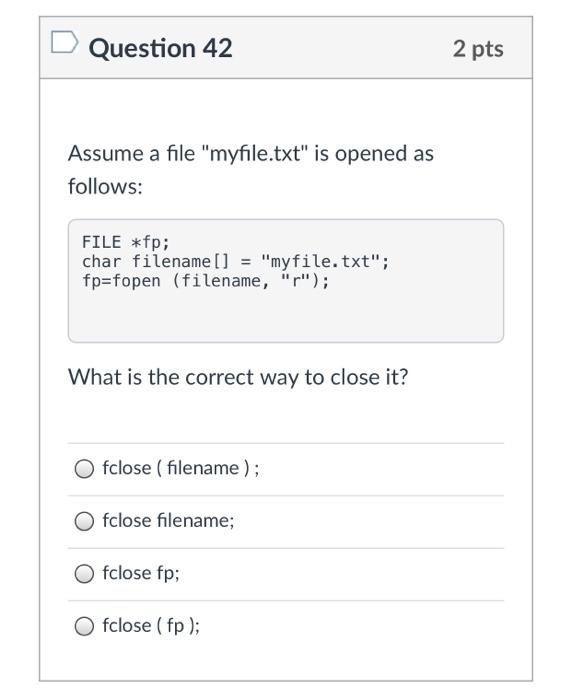The image size is (572, 700).
Task: Pick the "fclose fp;" radio button
Action: point(84,574)
